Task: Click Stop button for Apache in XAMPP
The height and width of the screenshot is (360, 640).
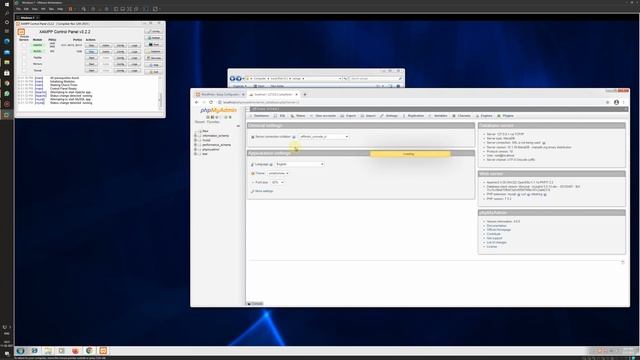Action: pyautogui.click(x=91, y=45)
